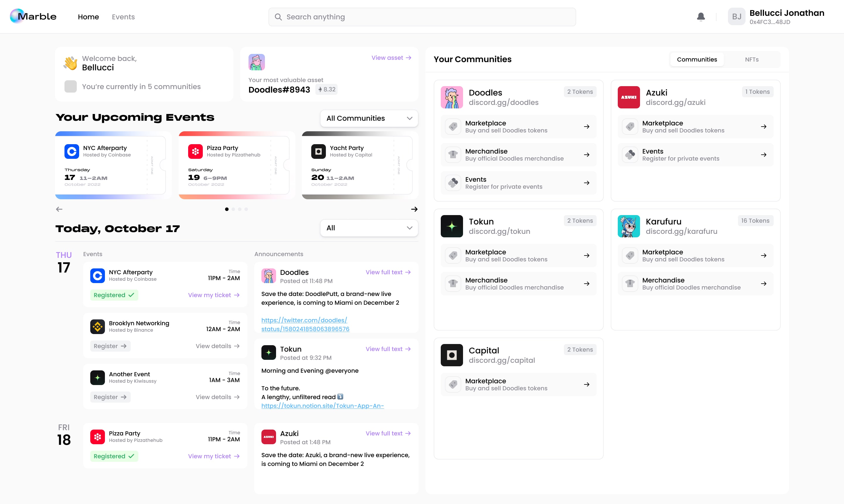View full text of Azuki announcement
Screen dimensions: 844x504
pos(388,433)
